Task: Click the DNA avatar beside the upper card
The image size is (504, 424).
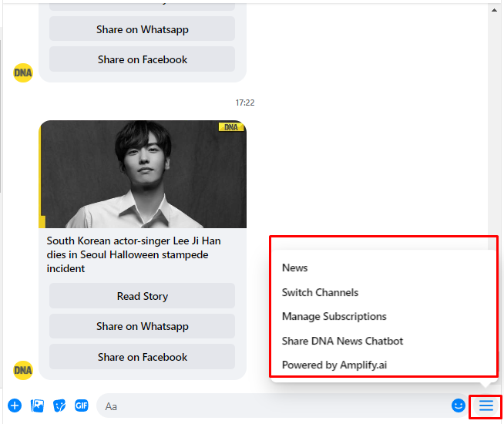Action: [23, 73]
